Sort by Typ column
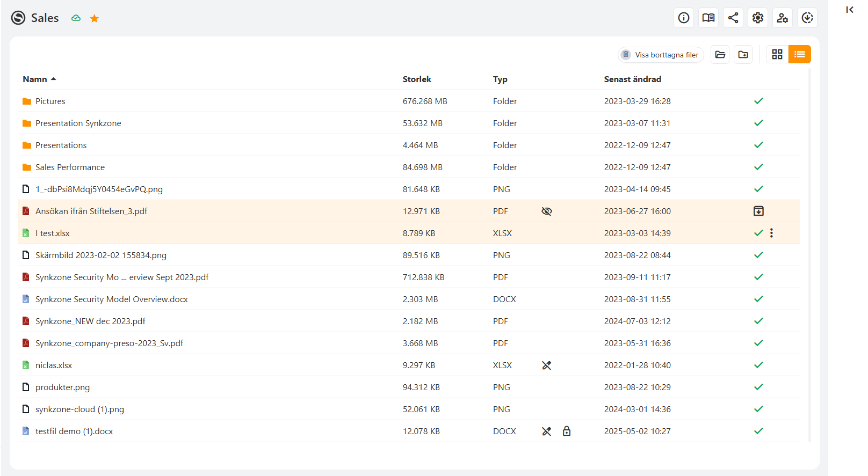This screenshot has height=476, width=868. pyautogui.click(x=500, y=79)
